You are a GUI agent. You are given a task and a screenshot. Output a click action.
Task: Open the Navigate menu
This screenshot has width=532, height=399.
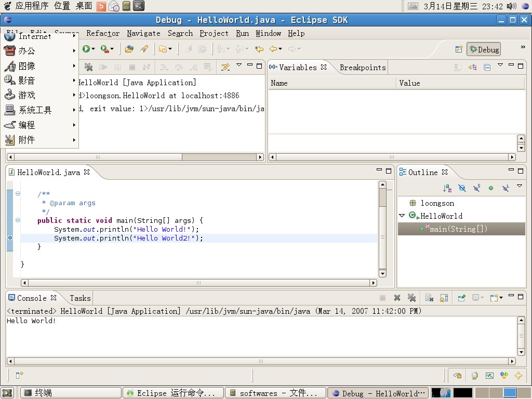point(143,33)
